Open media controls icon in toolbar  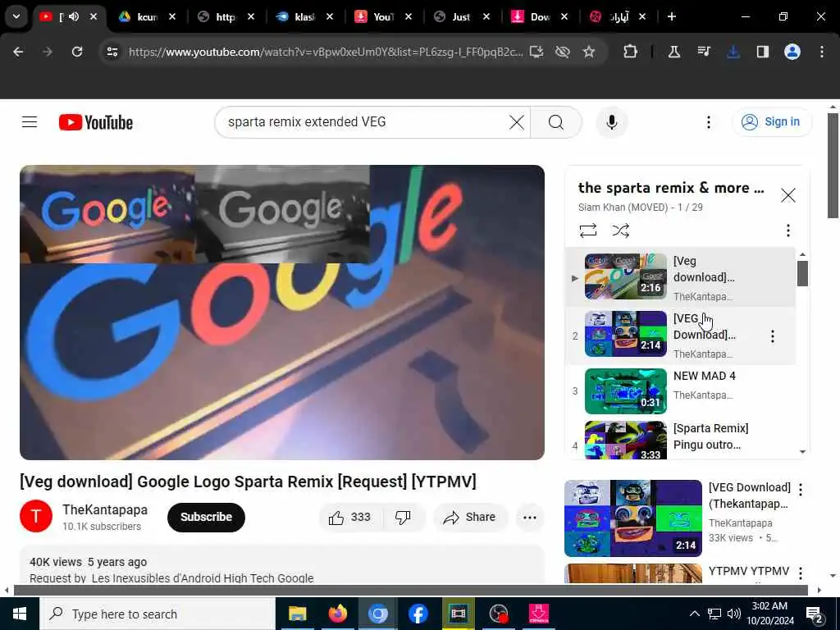704,52
